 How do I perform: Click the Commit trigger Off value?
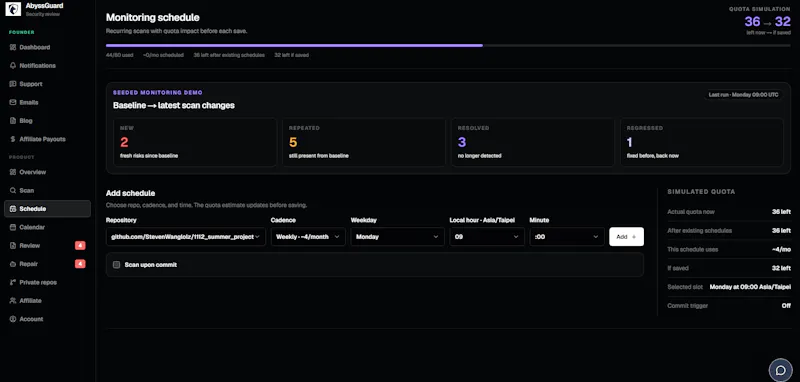click(786, 305)
